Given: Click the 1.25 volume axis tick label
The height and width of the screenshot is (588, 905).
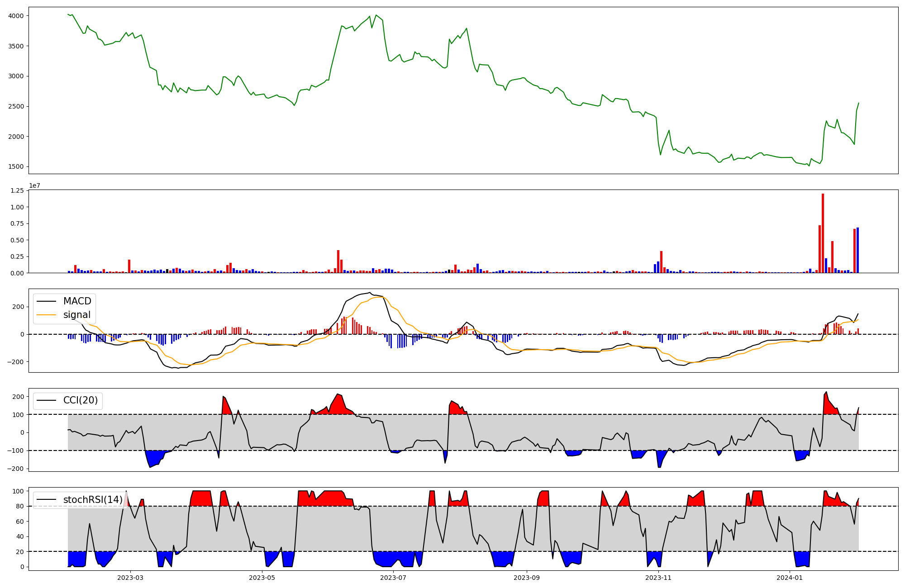Looking at the screenshot, I should (17, 191).
